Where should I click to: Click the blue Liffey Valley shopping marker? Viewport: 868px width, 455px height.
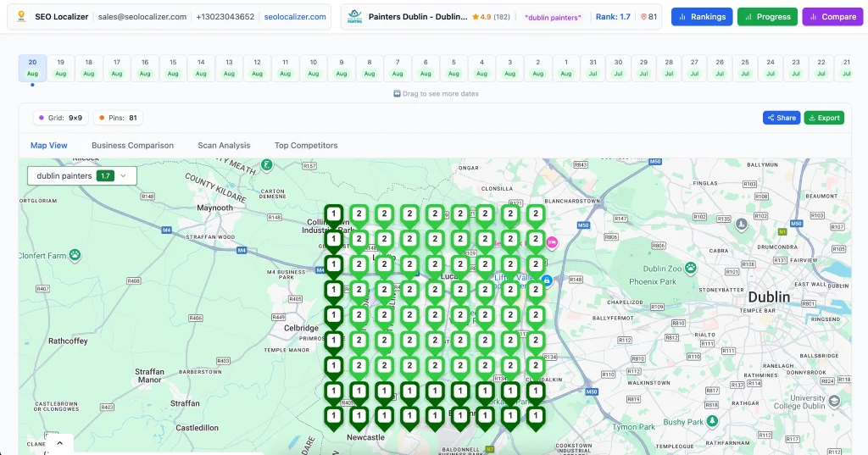[547, 280]
